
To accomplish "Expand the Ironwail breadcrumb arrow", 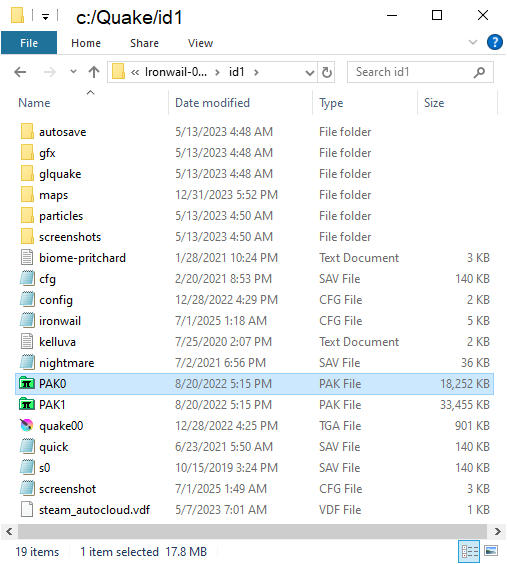I will click(x=217, y=73).
